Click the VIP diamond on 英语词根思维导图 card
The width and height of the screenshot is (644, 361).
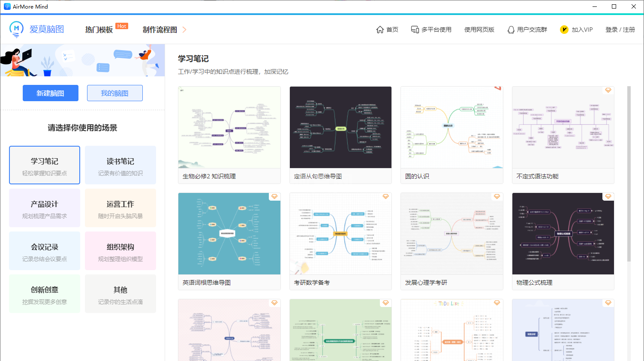(x=274, y=196)
